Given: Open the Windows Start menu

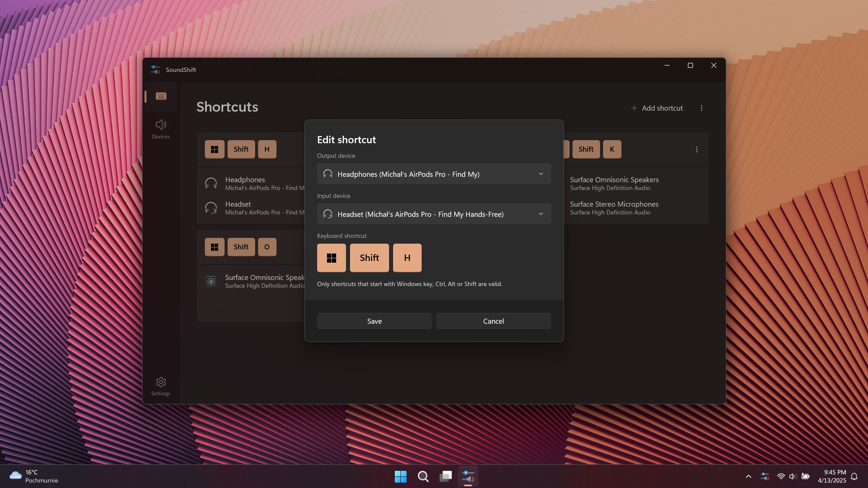Looking at the screenshot, I should pyautogui.click(x=401, y=476).
